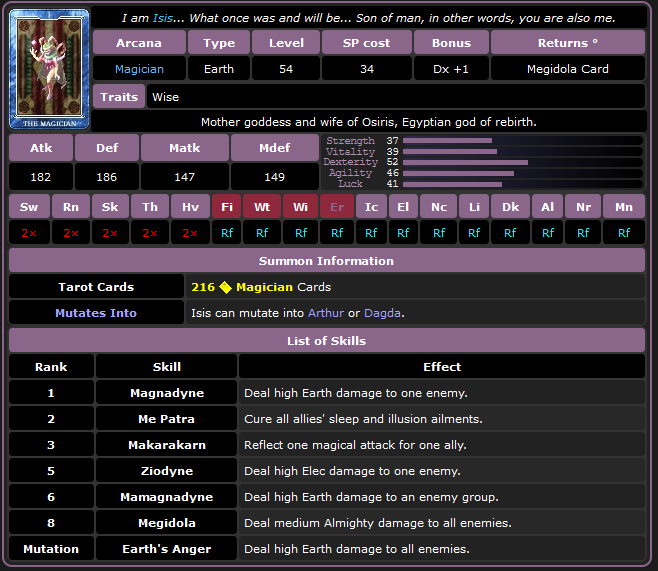This screenshot has height=571, width=658.
Task: Select the Megidola skill name
Action: point(167,523)
